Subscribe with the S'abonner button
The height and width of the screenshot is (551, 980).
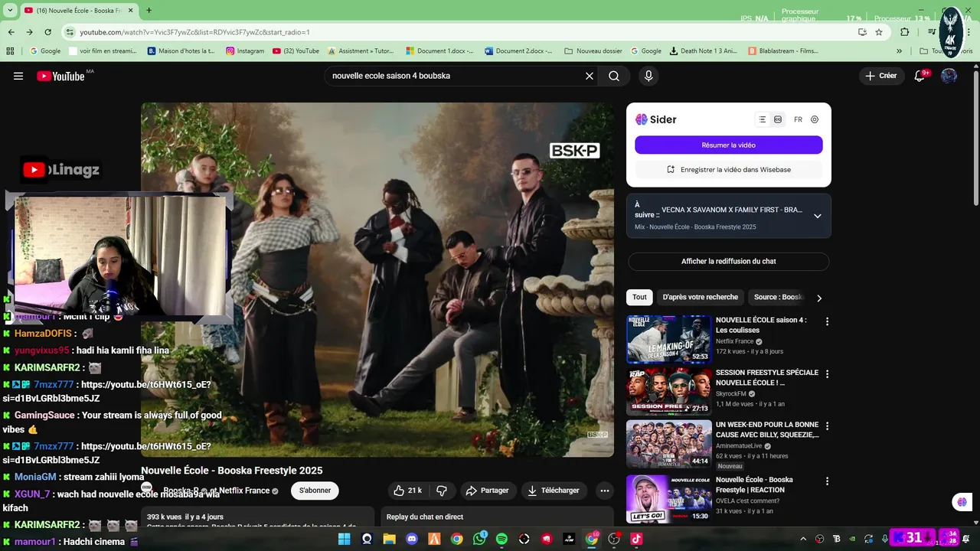[x=315, y=491]
